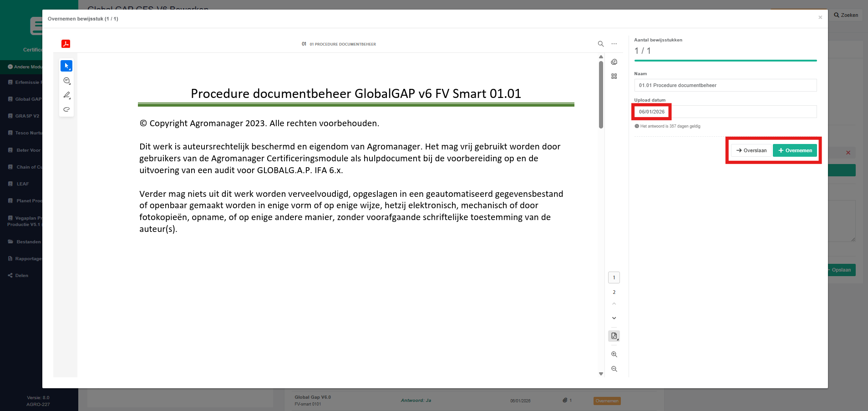
Task: Click the background text area resize field
Action: click(842, 221)
